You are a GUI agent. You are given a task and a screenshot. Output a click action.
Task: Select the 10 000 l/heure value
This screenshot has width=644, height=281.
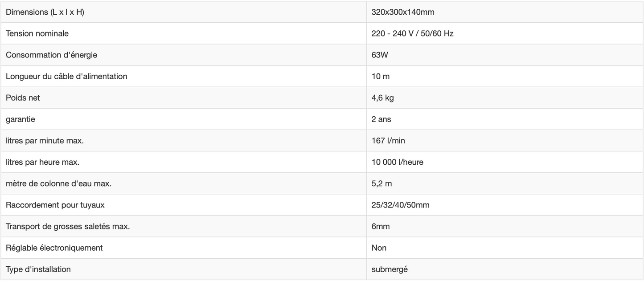(x=397, y=162)
